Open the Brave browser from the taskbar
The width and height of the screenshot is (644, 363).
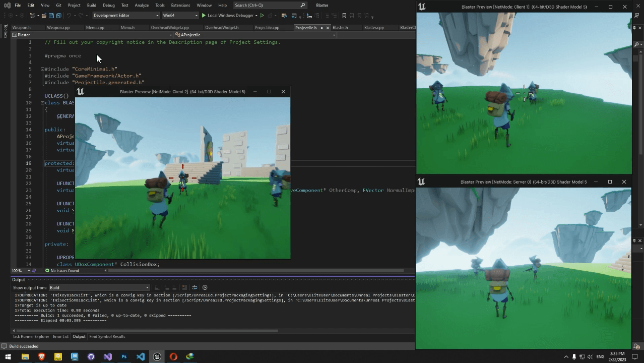[x=41, y=356]
